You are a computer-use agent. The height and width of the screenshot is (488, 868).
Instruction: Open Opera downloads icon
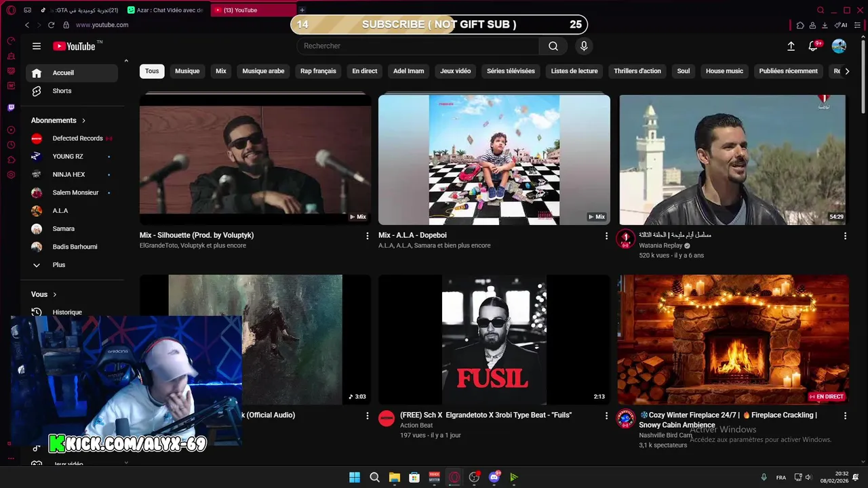pos(825,25)
